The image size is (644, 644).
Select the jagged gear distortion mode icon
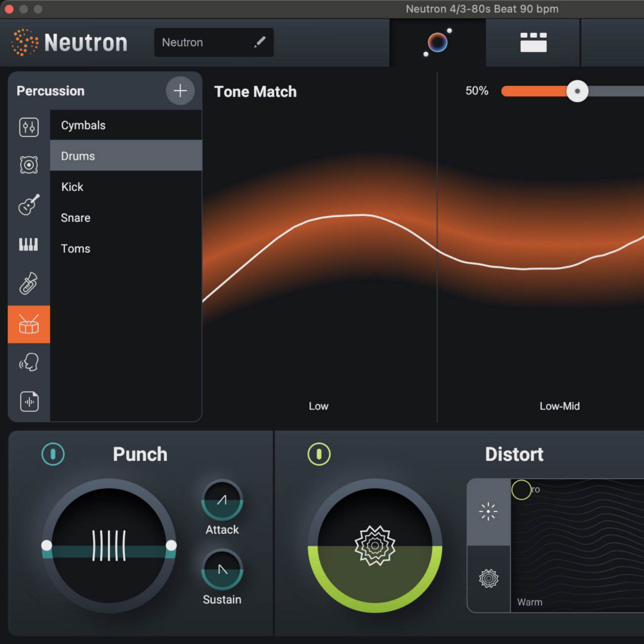point(489,579)
